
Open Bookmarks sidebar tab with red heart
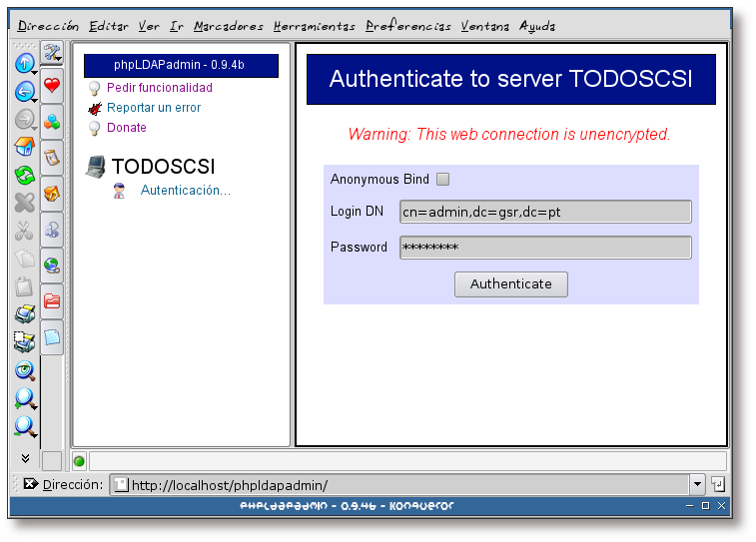pos(52,85)
